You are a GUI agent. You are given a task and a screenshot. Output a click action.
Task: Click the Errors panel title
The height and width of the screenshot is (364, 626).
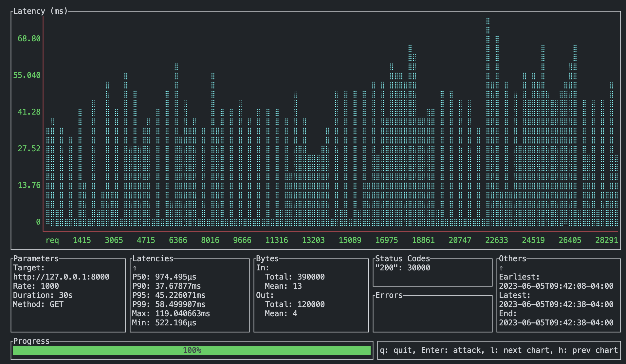pyautogui.click(x=389, y=295)
